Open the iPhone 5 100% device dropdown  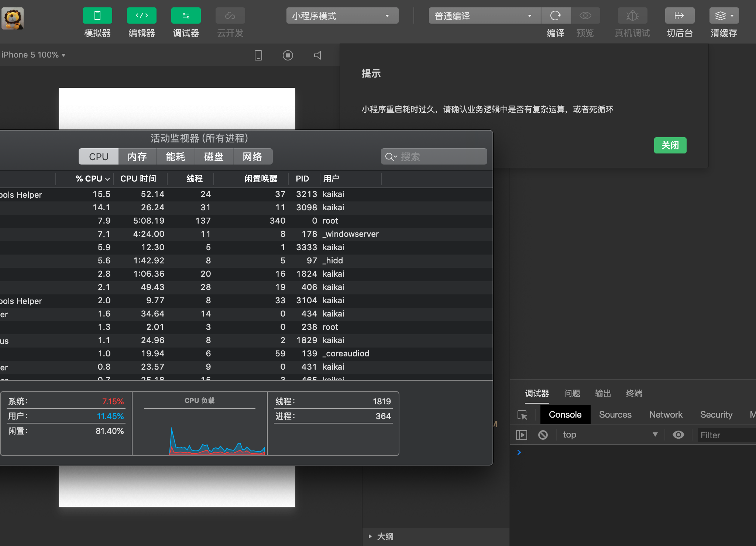pyautogui.click(x=33, y=55)
